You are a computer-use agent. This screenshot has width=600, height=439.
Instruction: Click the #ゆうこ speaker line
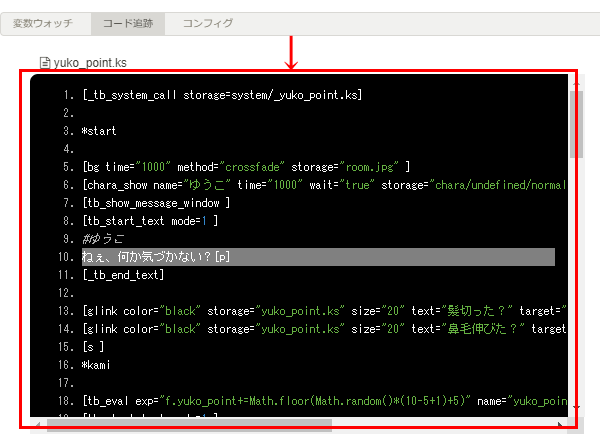click(103, 239)
